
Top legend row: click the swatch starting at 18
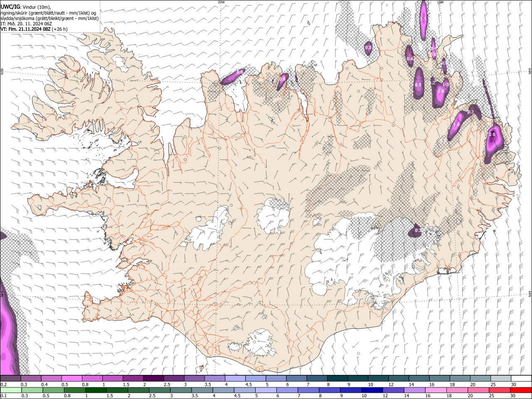coord(460,378)
